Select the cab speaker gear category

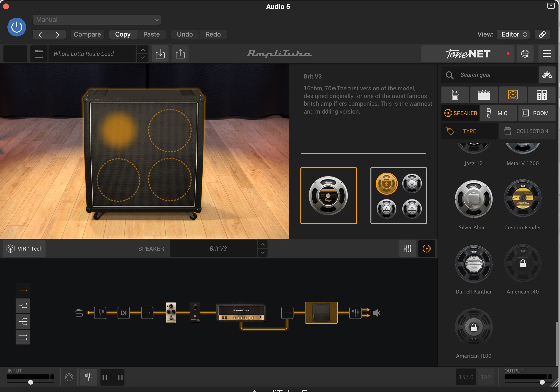513,95
